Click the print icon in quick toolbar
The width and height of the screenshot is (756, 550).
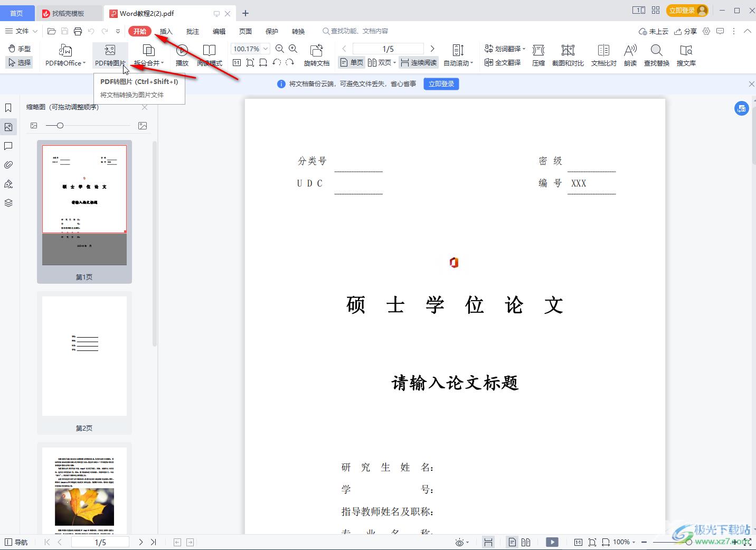pyautogui.click(x=78, y=31)
